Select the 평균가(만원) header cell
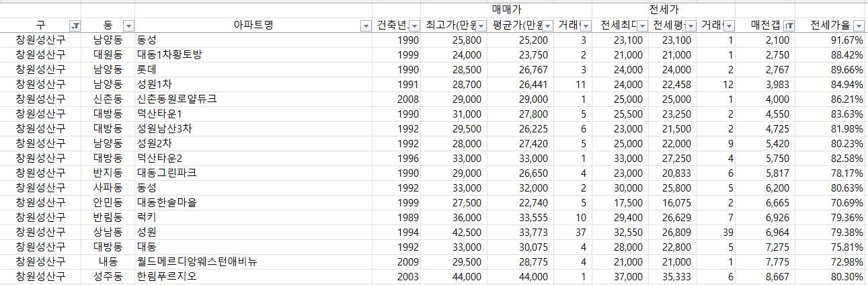Viewport: 868px width, 285px height. click(520, 26)
